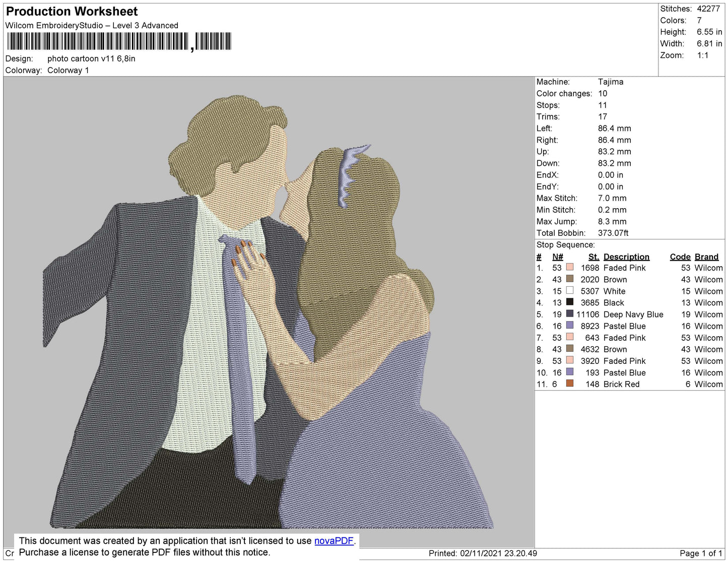Click the White swatch in stop 3
728x563 pixels.
click(570, 290)
